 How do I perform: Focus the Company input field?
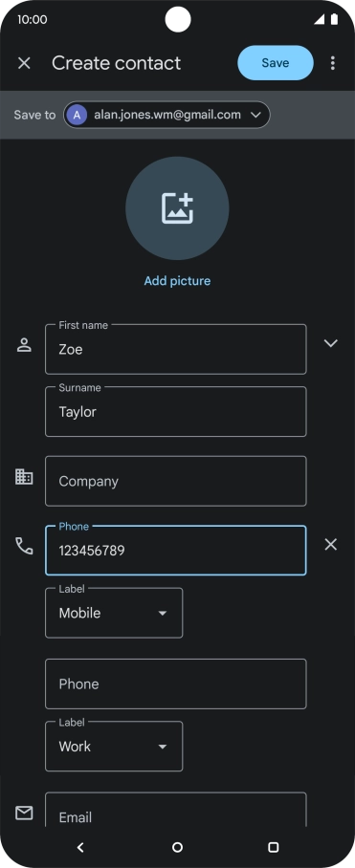coord(175,481)
